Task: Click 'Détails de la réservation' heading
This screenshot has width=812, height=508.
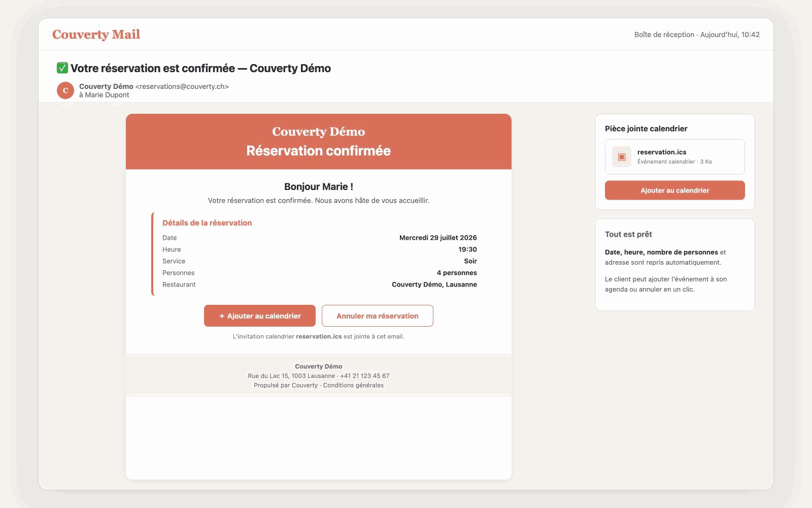Action: click(x=207, y=223)
